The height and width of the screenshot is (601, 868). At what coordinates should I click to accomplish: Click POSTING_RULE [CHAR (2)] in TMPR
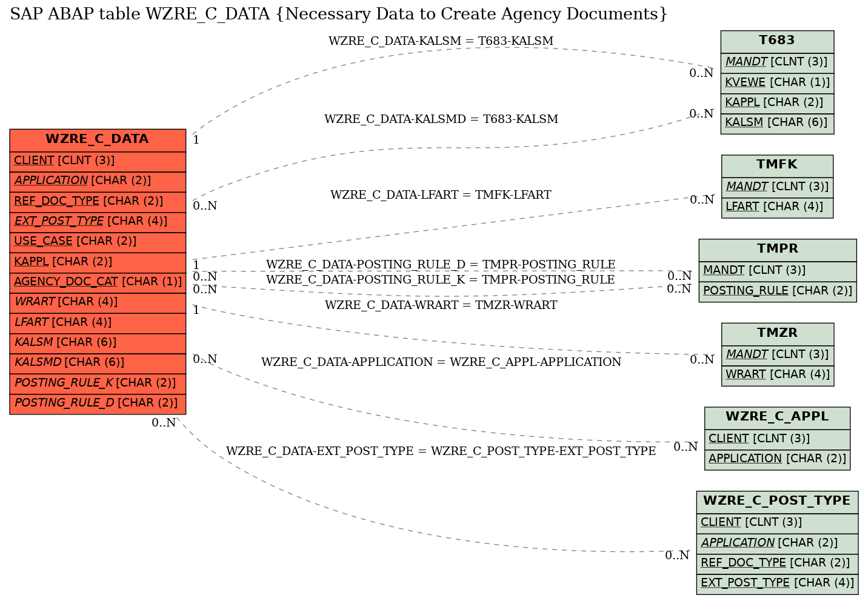778,291
